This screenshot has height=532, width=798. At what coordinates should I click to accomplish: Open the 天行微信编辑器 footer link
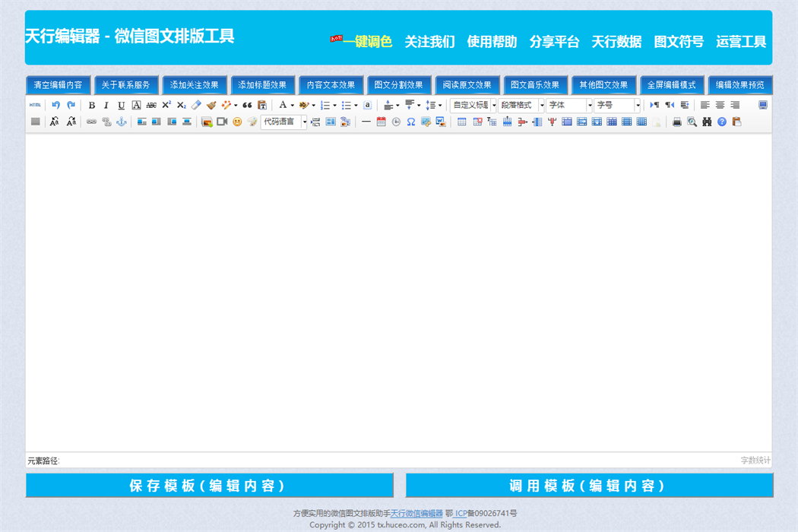click(x=416, y=514)
